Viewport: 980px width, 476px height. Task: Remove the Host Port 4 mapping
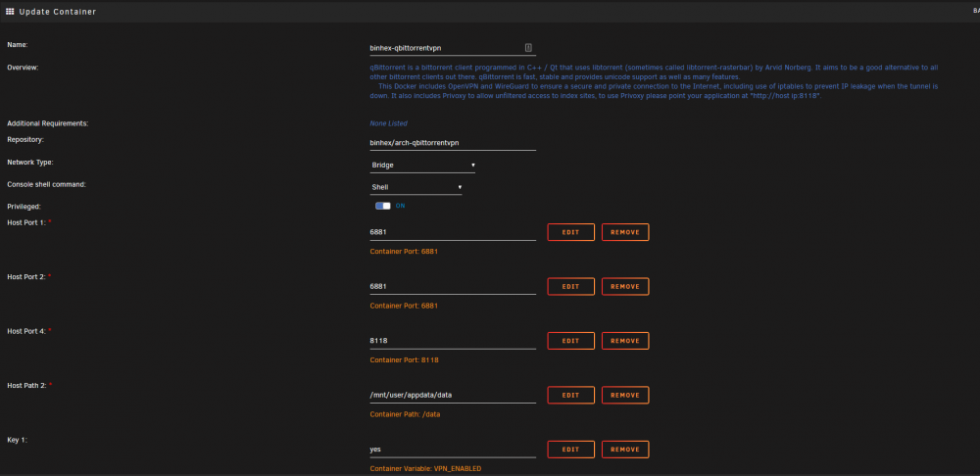pos(625,341)
